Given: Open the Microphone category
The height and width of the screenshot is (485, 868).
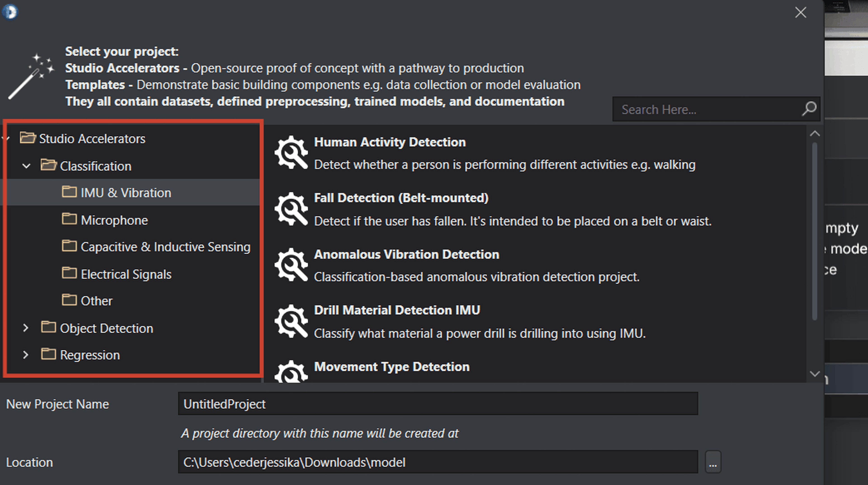Looking at the screenshot, I should click(114, 220).
